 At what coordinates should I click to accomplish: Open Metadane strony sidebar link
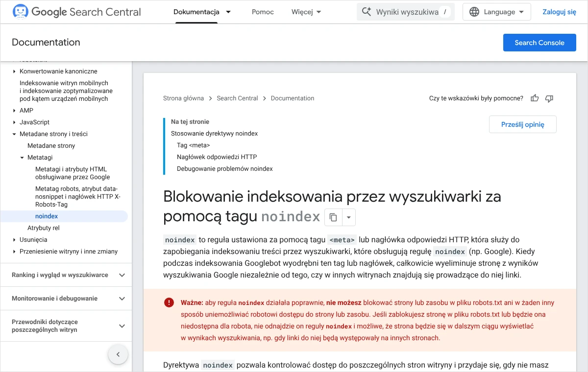(51, 146)
